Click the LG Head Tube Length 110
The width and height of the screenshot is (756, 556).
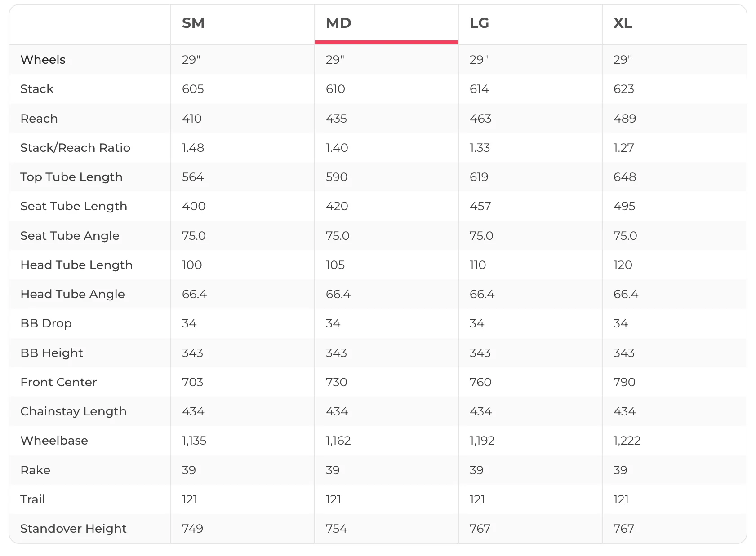tap(478, 265)
